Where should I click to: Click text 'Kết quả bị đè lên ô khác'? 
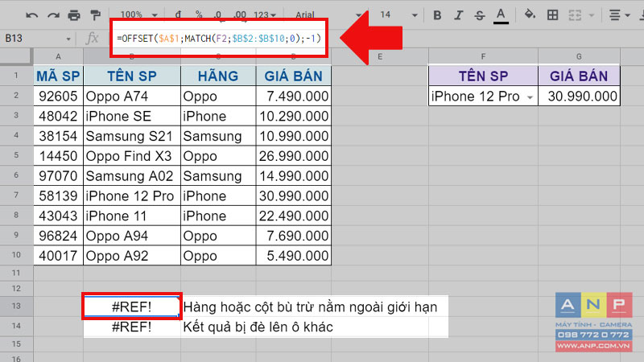258,327
